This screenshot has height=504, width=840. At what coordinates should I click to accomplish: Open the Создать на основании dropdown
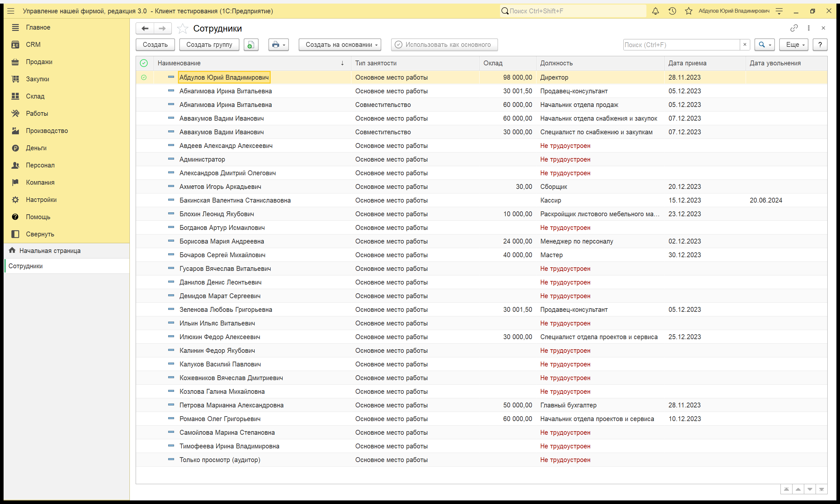(340, 45)
